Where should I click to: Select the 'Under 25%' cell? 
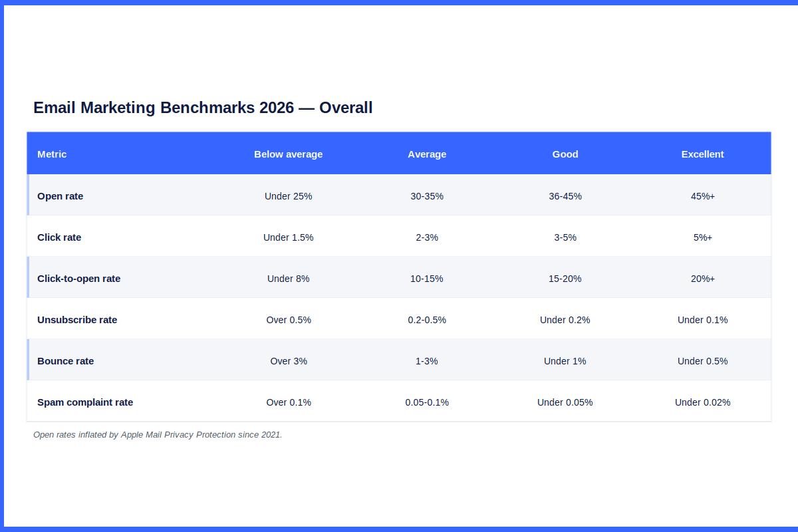pyautogui.click(x=289, y=196)
